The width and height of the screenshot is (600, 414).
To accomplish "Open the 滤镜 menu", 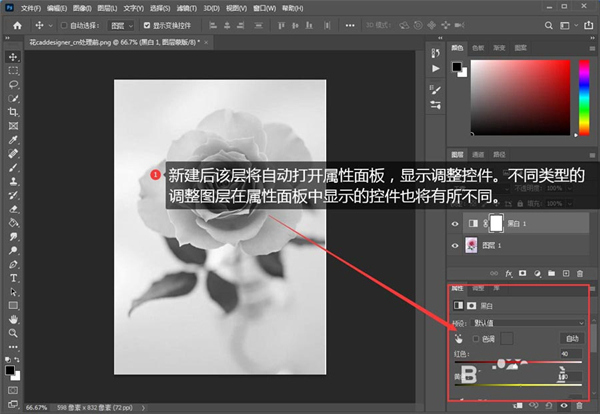I will [186, 6].
